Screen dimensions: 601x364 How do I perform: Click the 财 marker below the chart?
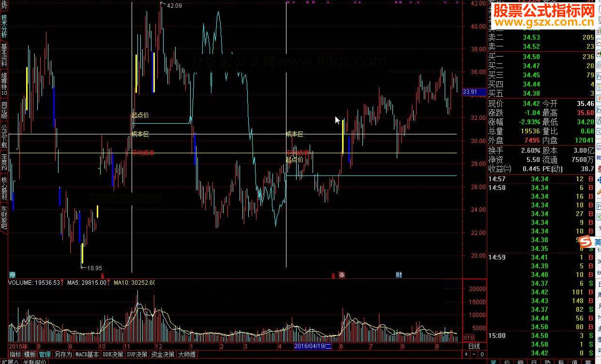[399, 275]
